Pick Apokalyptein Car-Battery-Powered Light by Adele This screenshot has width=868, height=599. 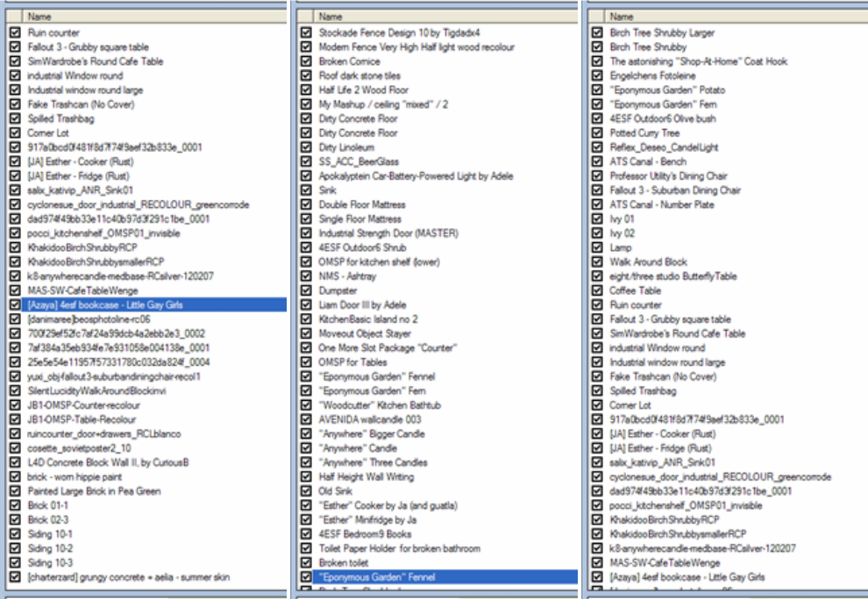[416, 176]
